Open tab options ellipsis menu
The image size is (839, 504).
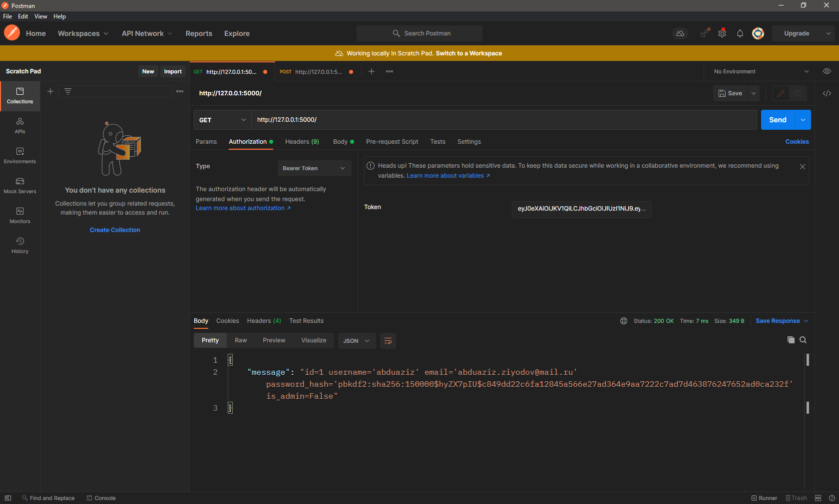point(390,71)
